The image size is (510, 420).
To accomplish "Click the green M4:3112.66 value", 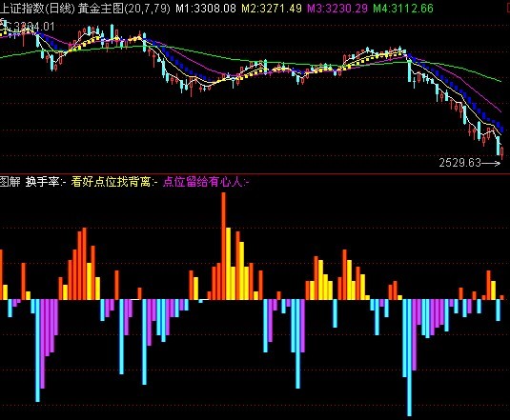I will (x=403, y=9).
